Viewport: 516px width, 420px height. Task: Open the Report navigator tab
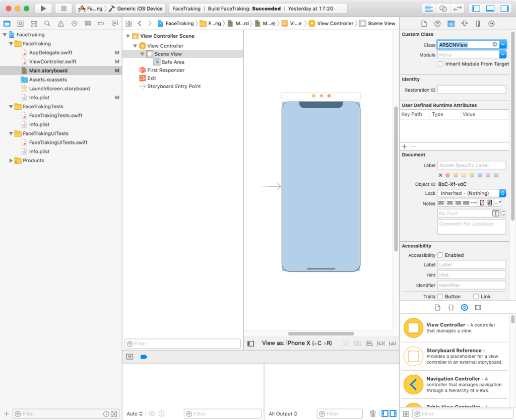[x=114, y=24]
